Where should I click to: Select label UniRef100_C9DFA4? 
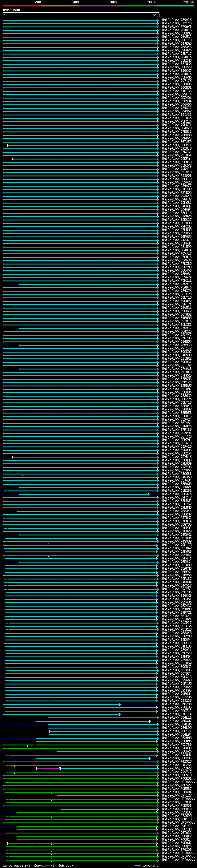click(x=177, y=159)
